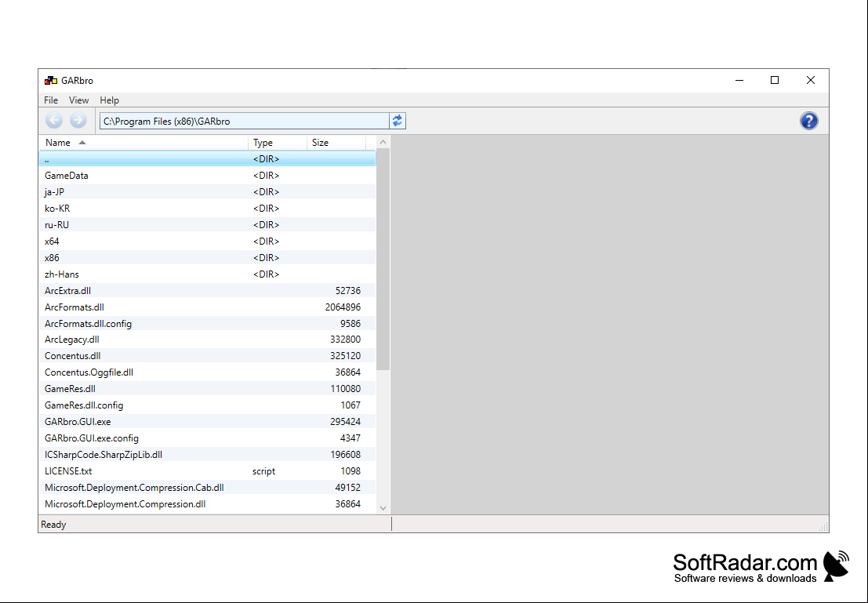Image resolution: width=868 pixels, height=603 pixels.
Task: Click the Back navigation arrow icon
Action: pyautogui.click(x=54, y=120)
